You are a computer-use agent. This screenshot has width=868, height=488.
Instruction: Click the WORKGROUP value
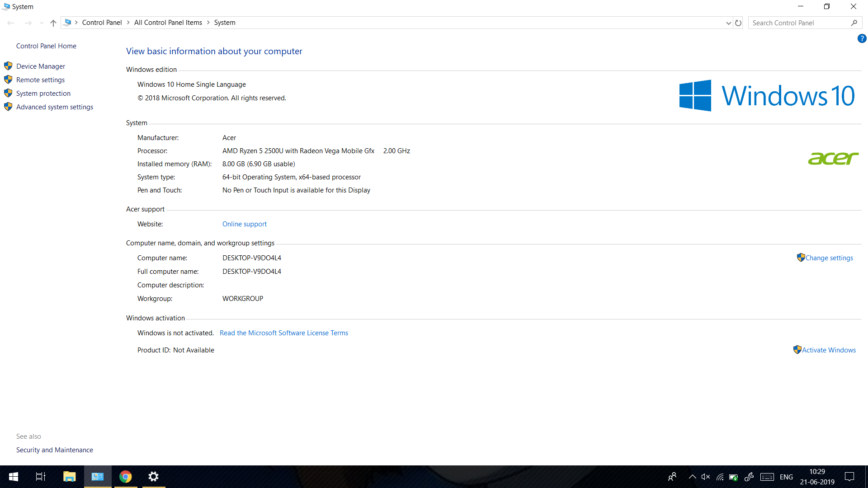coord(243,299)
